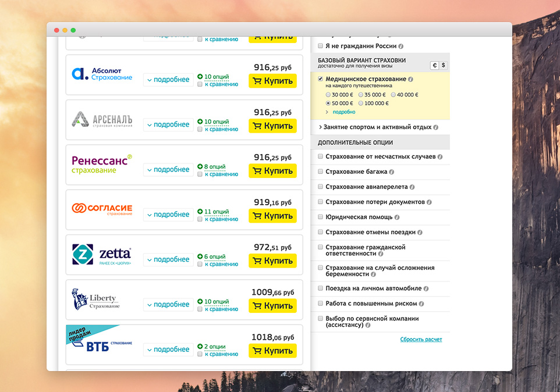Click info icon next to Юридическая помощь
Viewport: 560px width, 392px height.
[397, 218]
